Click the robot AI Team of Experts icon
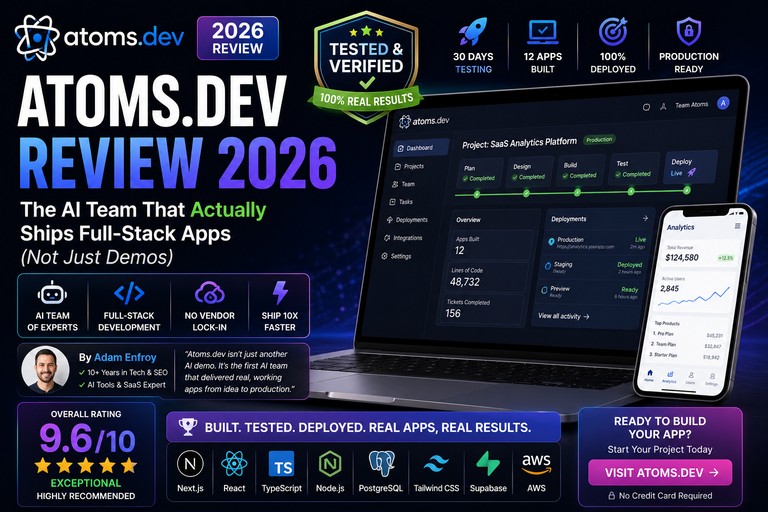This screenshot has width=768, height=512. tap(52, 294)
